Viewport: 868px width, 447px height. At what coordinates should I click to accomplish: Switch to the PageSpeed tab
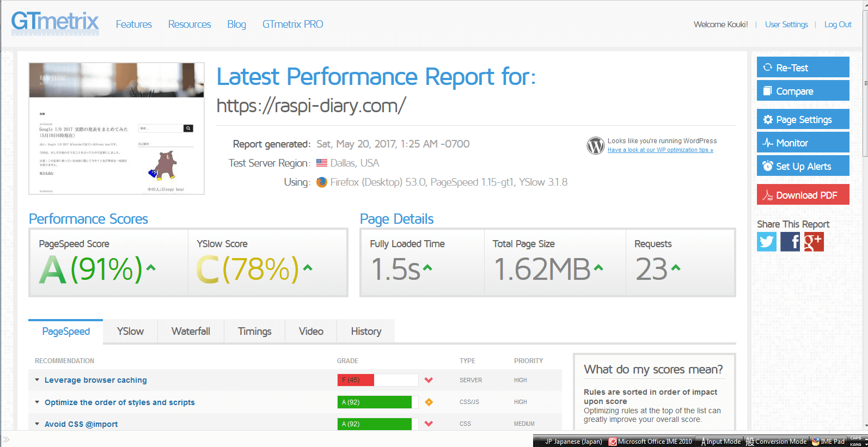(x=66, y=332)
